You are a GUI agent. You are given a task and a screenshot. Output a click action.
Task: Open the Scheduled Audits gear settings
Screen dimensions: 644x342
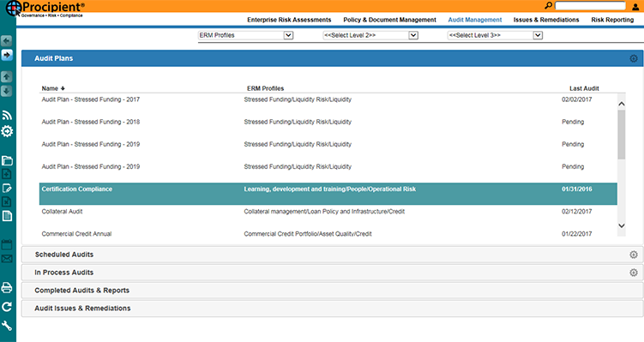(634, 255)
